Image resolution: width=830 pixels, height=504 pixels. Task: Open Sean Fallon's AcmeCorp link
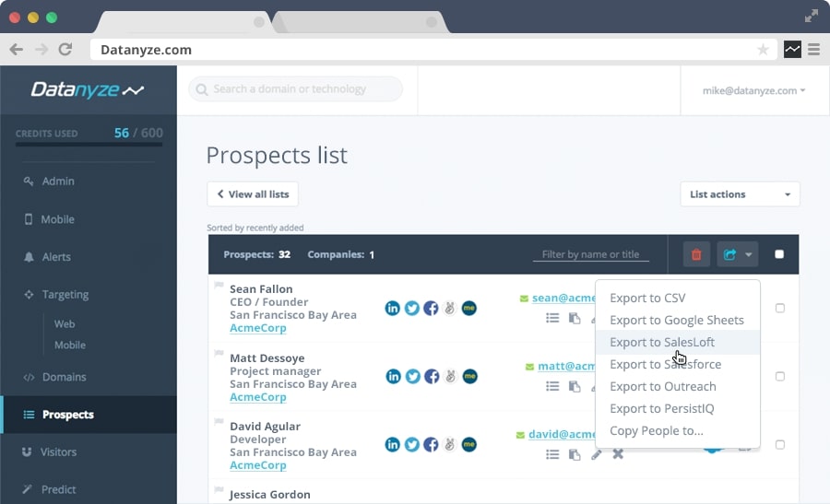point(258,328)
